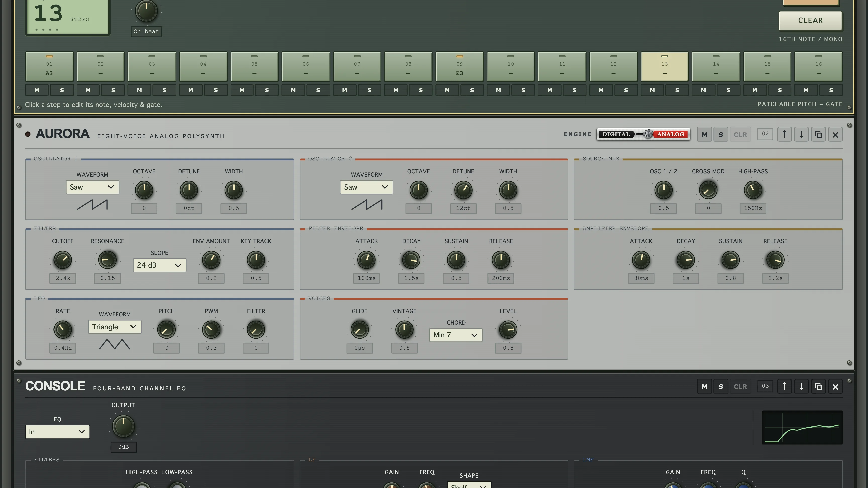Select sequencer step 09 with note E3
This screenshot has width=868, height=488.
click(x=460, y=66)
